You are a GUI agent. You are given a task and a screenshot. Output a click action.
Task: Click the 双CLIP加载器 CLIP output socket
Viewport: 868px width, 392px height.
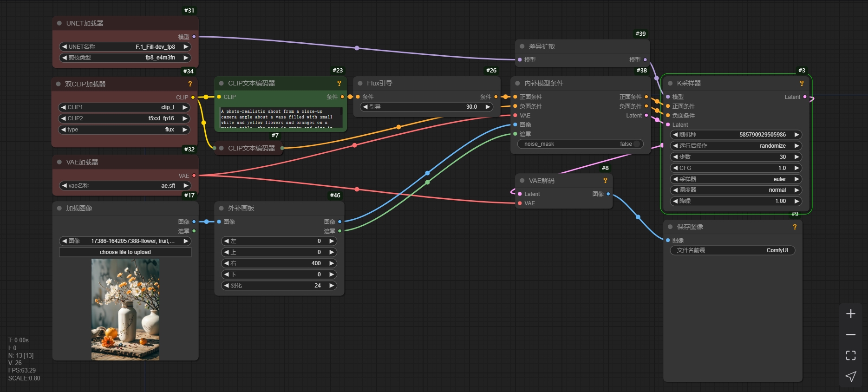(193, 97)
